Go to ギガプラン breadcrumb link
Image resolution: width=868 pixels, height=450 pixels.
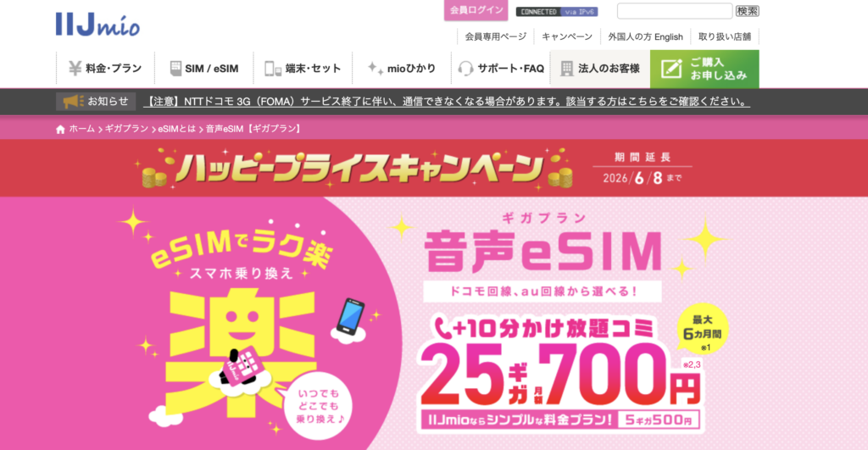coord(126,129)
